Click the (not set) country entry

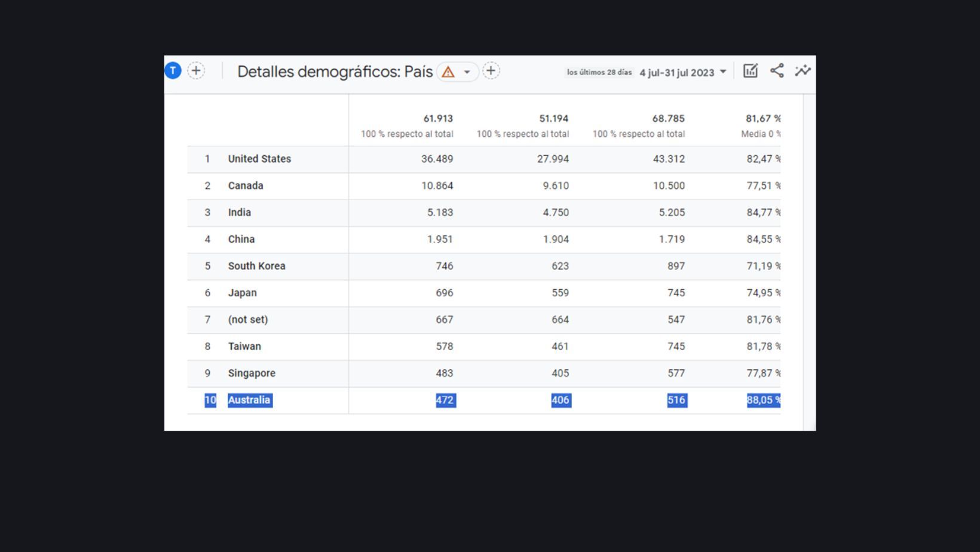[248, 320]
